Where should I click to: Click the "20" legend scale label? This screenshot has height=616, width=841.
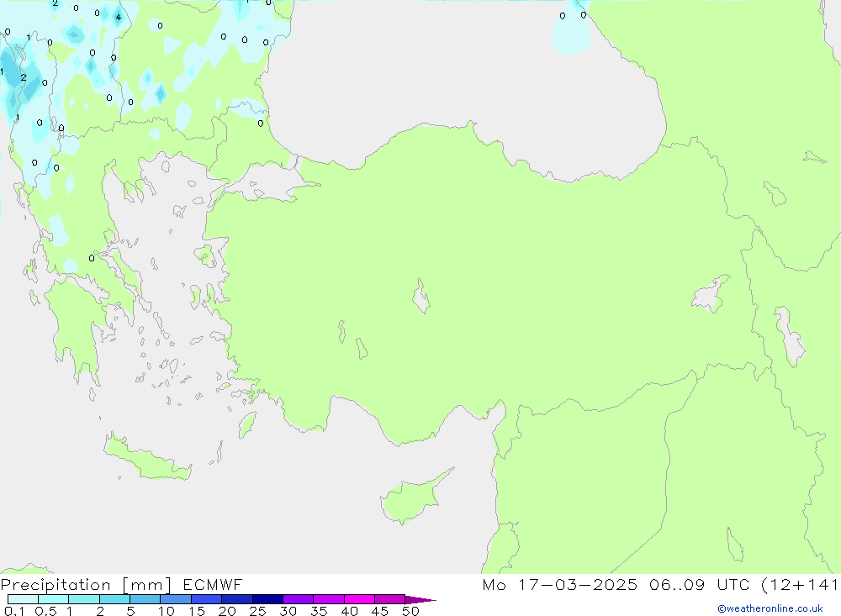(227, 611)
